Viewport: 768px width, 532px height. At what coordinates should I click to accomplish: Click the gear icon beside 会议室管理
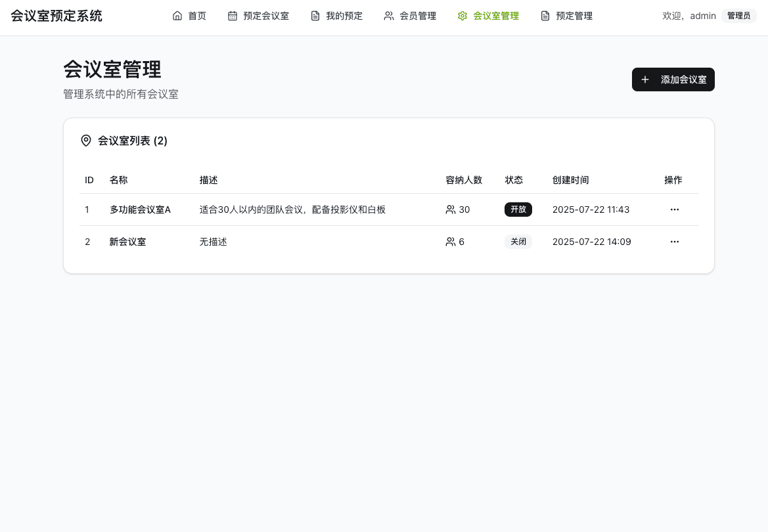(463, 16)
